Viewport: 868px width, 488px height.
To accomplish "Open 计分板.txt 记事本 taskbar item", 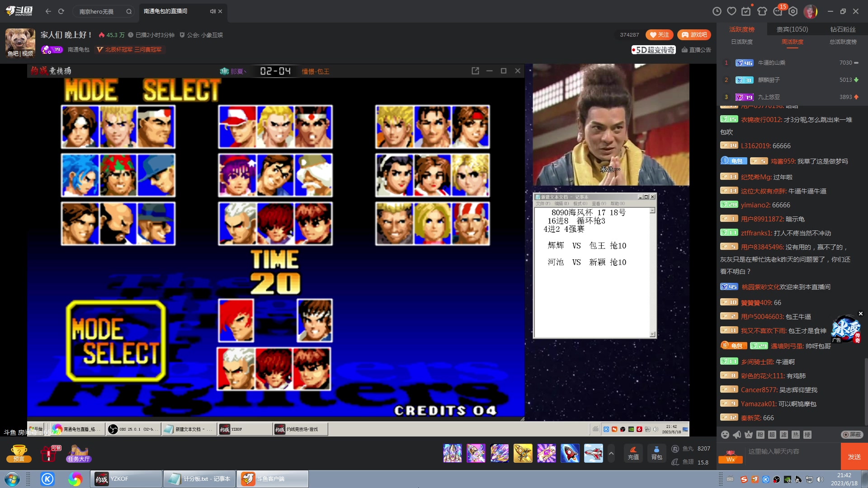I will coord(199,479).
